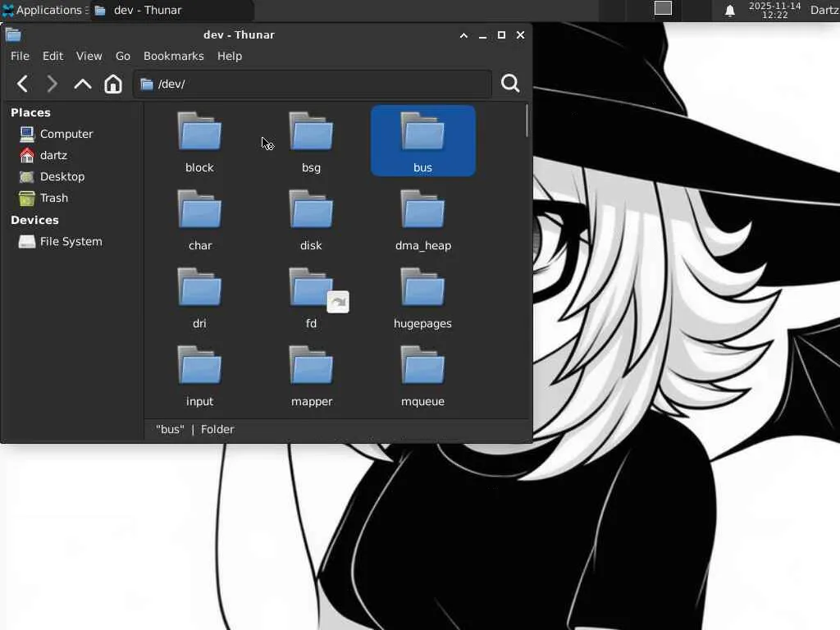Image resolution: width=840 pixels, height=630 pixels.
Task: Select the mqueue folder icon
Action: coord(422,365)
